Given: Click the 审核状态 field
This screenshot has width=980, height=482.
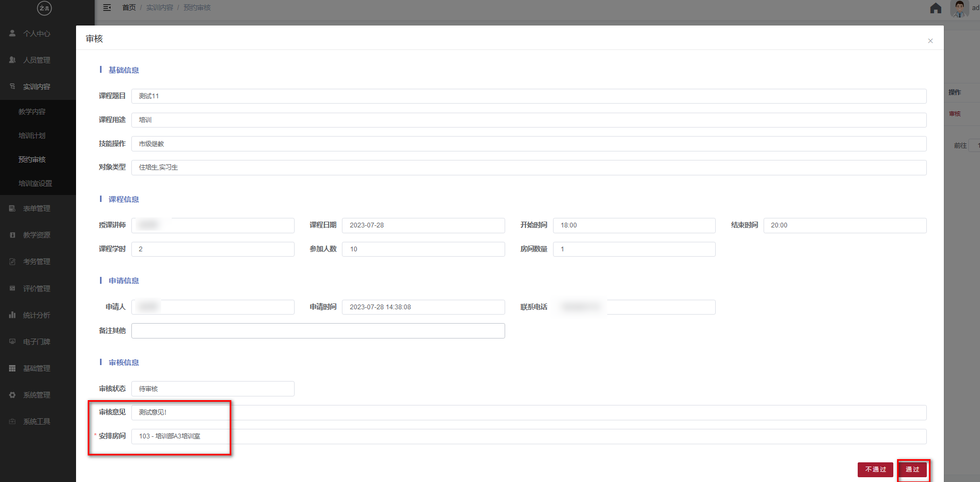Looking at the screenshot, I should click(213, 389).
